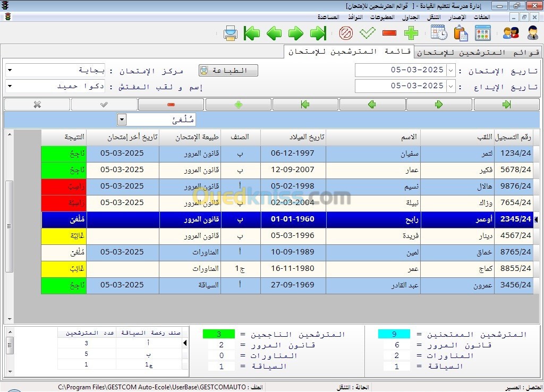Click the plain right green arrow in main toolbar

296,33
